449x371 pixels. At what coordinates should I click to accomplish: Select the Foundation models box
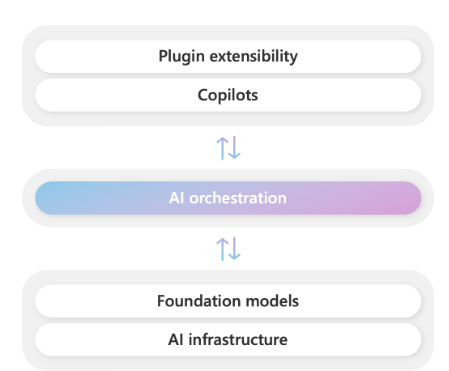(x=228, y=301)
